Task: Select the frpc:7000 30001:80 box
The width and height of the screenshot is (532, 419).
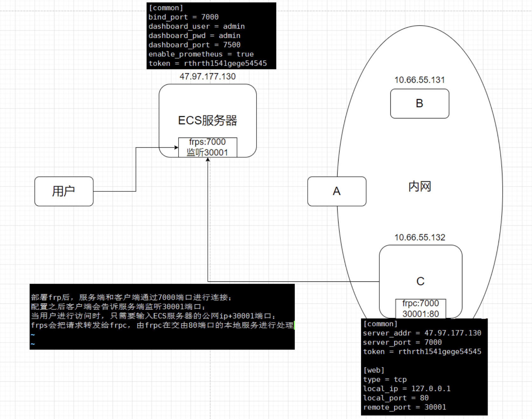Action: coord(420,308)
